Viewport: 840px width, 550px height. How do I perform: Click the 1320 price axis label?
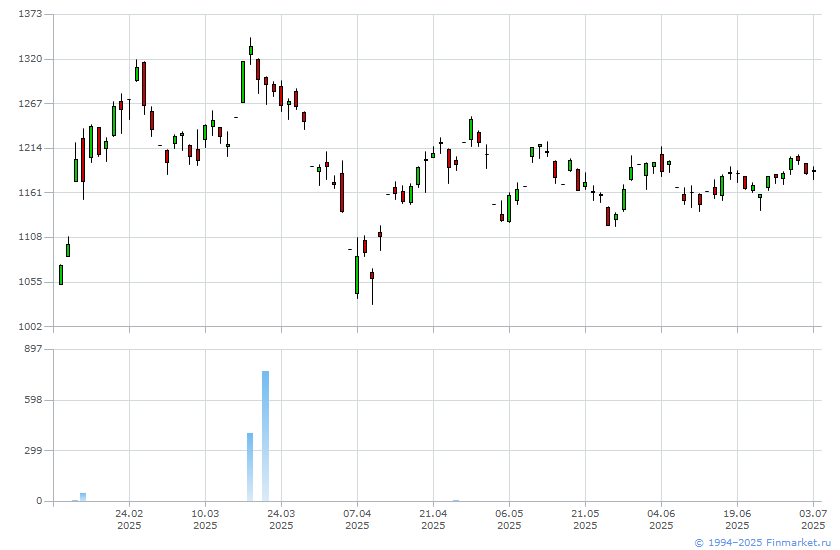(30, 59)
